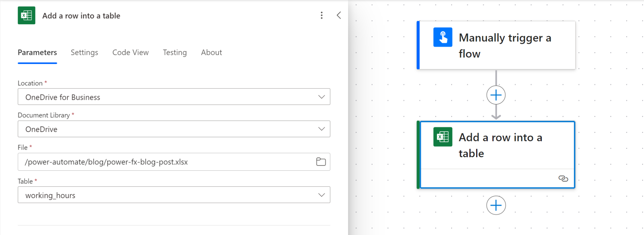Insert step between trigger and Excel action

click(496, 95)
